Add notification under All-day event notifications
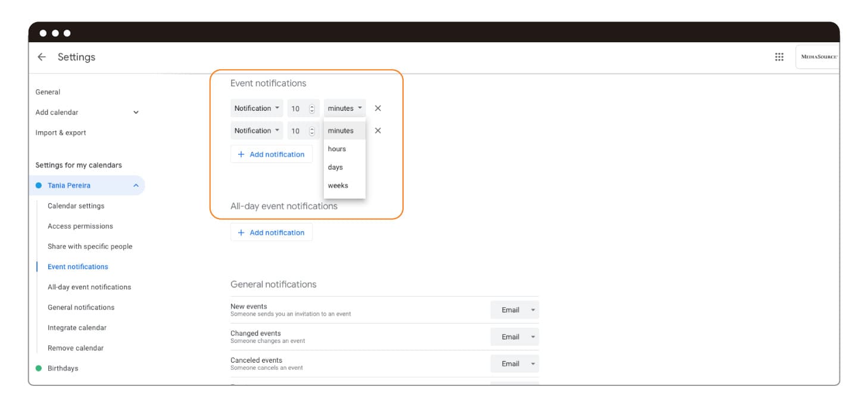This screenshot has width=868, height=402. tap(271, 233)
